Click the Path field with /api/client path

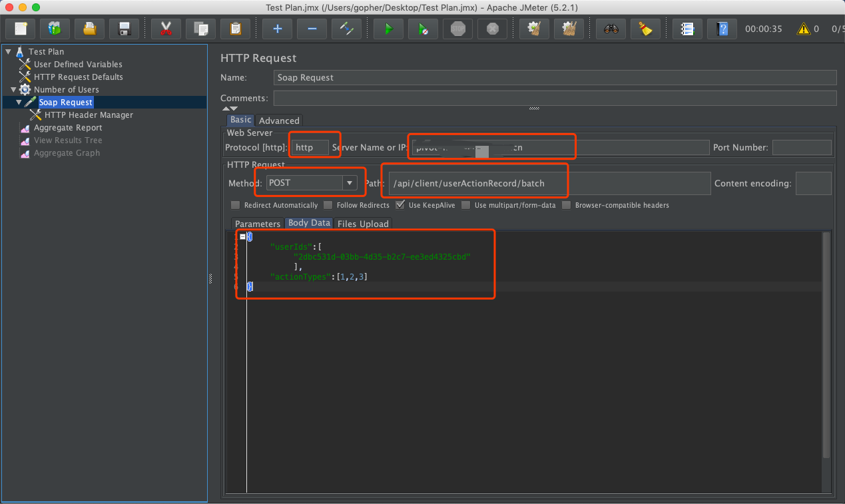click(550, 183)
